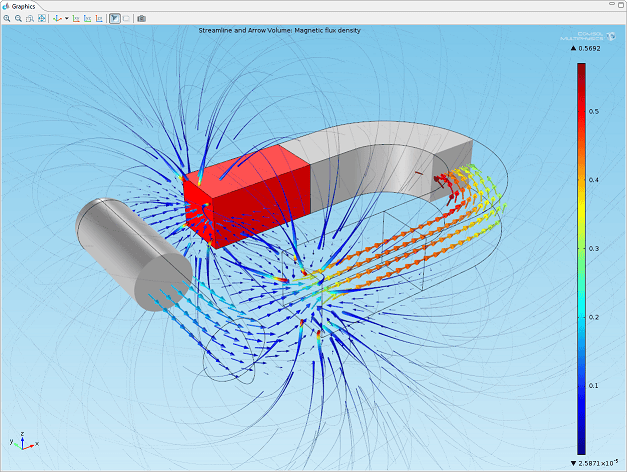Click the gray cylinder rod

(x=132, y=254)
